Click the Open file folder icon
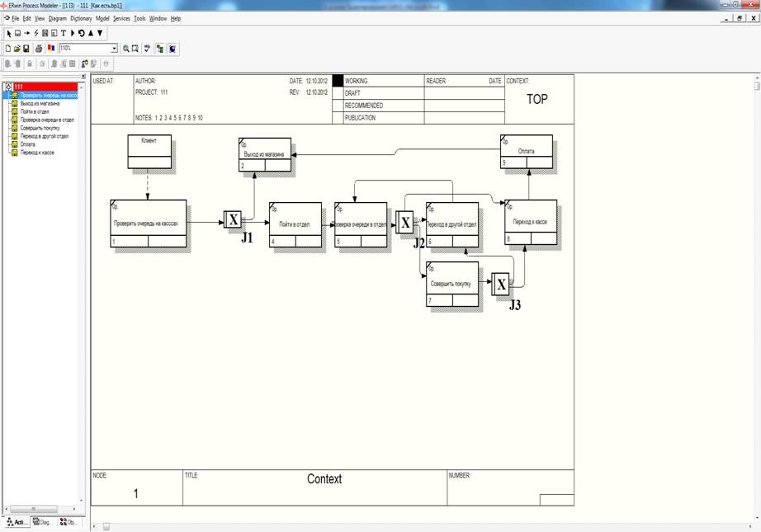Screen dimensions: 761x532 tap(17, 49)
